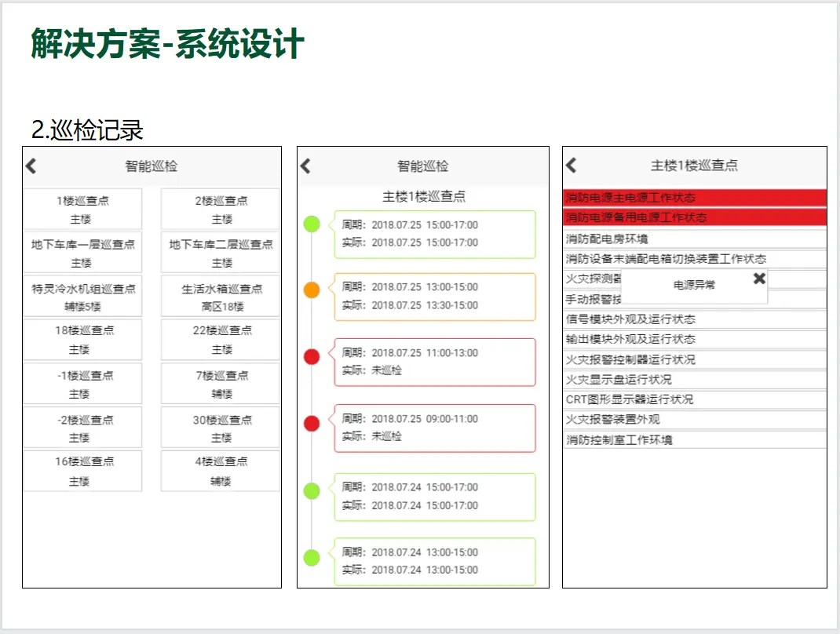Select the 16楼巡查点 card
This screenshot has width=840, height=634.
pos(82,472)
